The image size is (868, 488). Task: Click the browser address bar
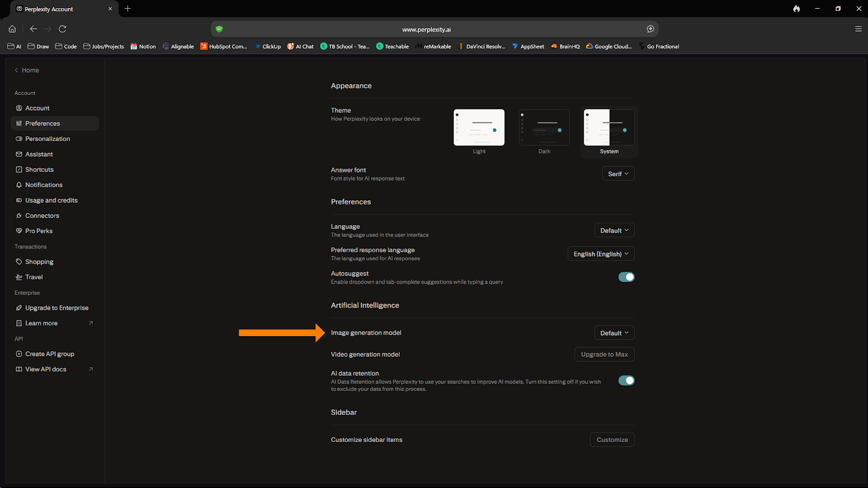pos(427,29)
